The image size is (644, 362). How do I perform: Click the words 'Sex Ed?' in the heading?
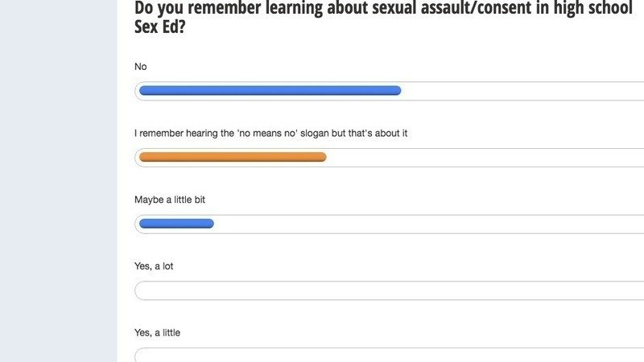(167, 27)
